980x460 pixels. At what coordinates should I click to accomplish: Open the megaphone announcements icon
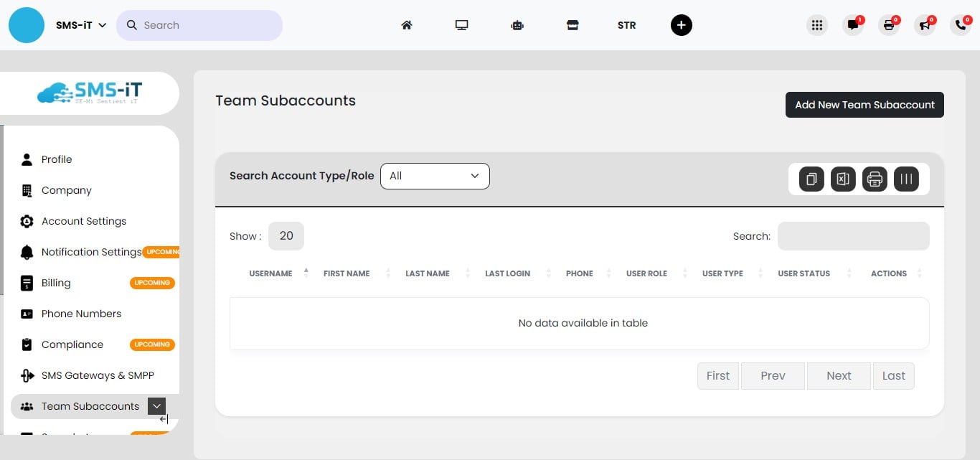[925, 25]
